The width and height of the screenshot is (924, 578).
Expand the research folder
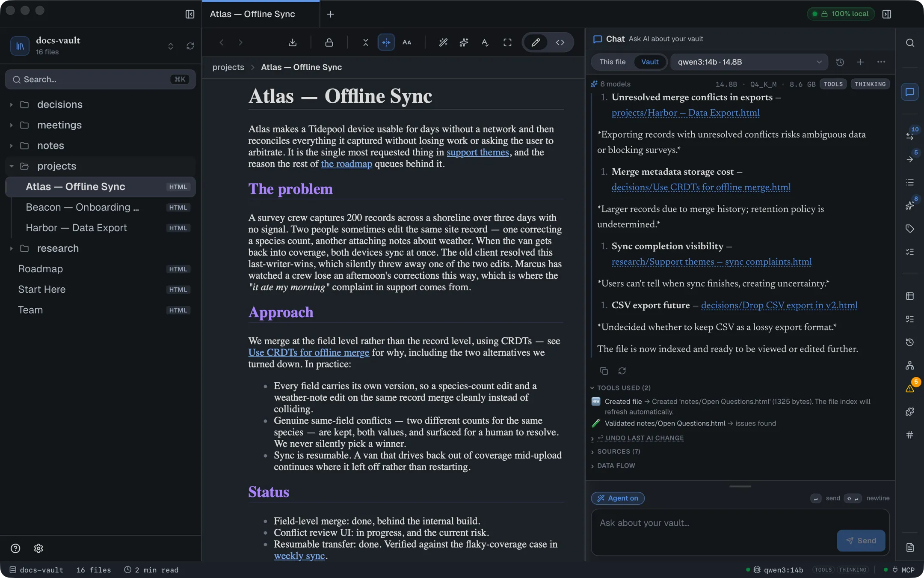tap(101, 248)
